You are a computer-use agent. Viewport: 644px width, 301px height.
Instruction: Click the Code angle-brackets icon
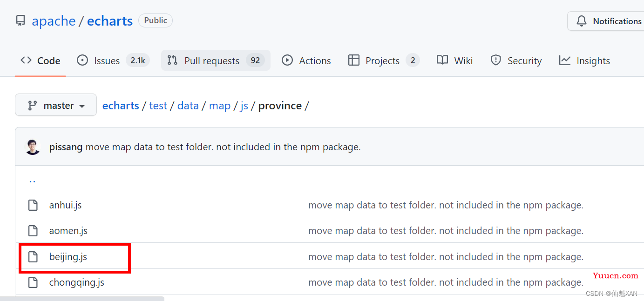tap(26, 60)
